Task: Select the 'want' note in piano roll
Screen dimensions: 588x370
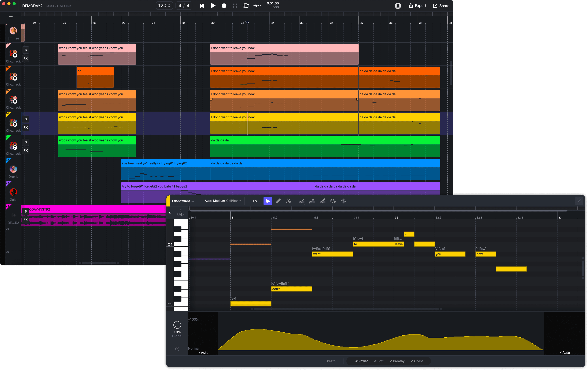Action: [332, 254]
